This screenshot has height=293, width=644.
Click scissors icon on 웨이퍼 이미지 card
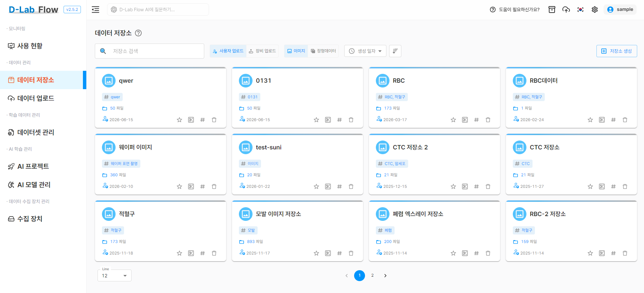click(x=191, y=186)
